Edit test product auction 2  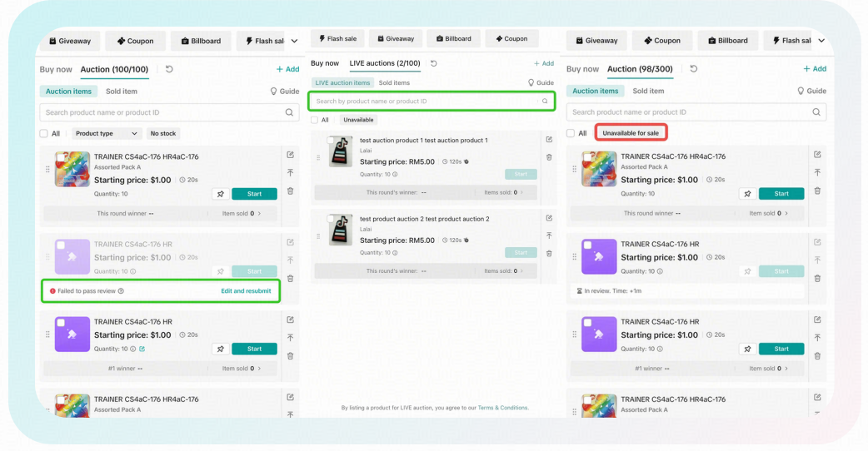[x=549, y=218]
